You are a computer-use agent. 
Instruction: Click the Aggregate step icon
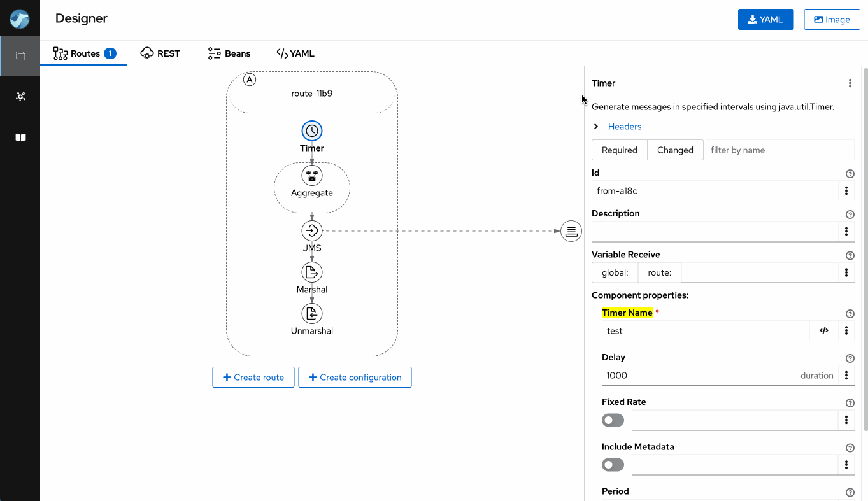pos(312,176)
